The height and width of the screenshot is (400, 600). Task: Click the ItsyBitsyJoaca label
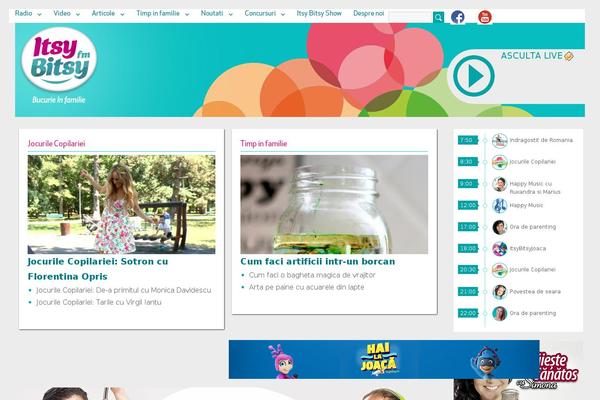(528, 249)
